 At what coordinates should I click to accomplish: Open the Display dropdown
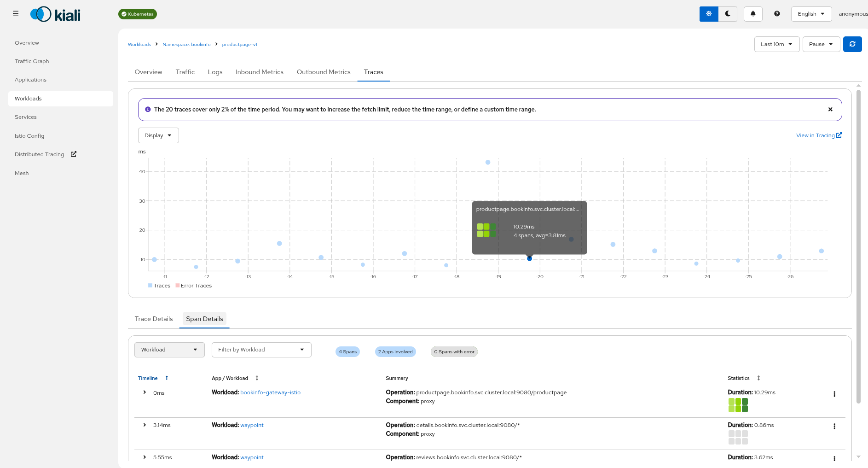(158, 135)
